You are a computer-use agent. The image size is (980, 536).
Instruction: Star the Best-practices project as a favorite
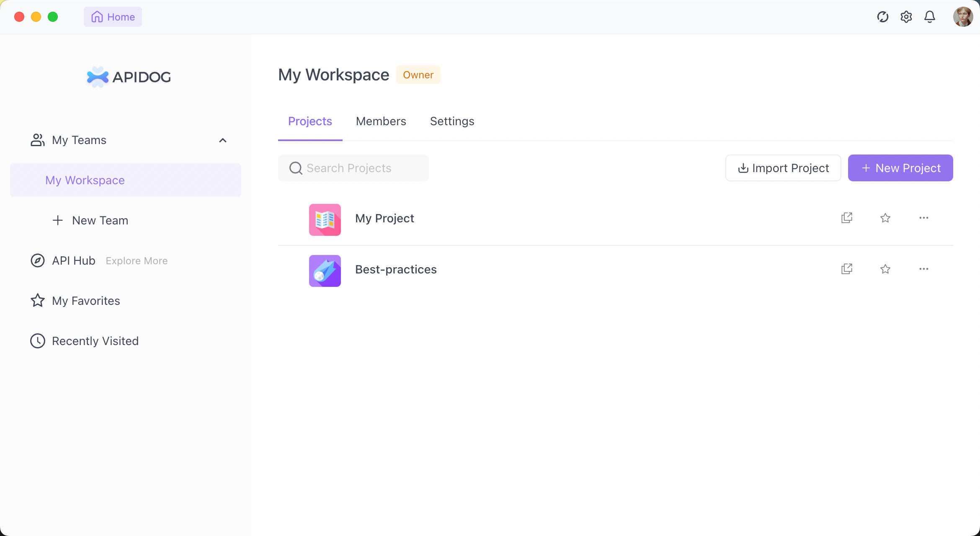point(885,269)
